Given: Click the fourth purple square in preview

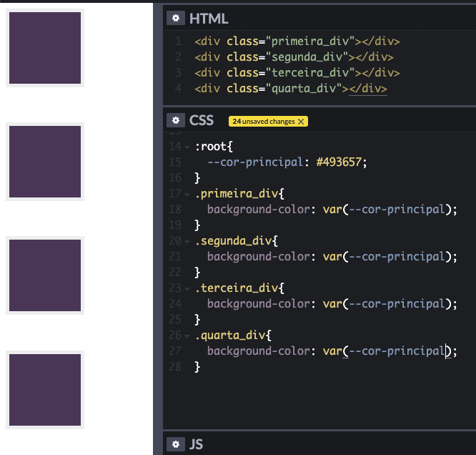Looking at the screenshot, I should [45, 390].
